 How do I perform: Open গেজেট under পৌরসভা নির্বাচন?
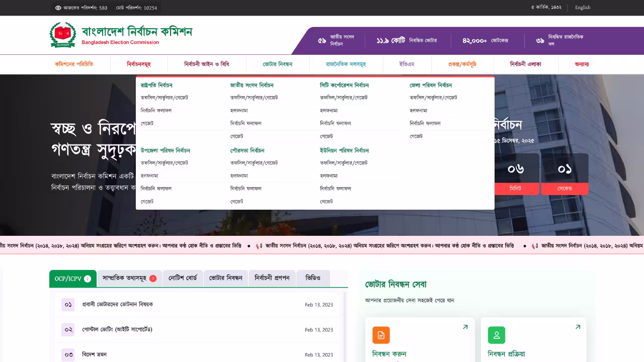[x=237, y=202]
